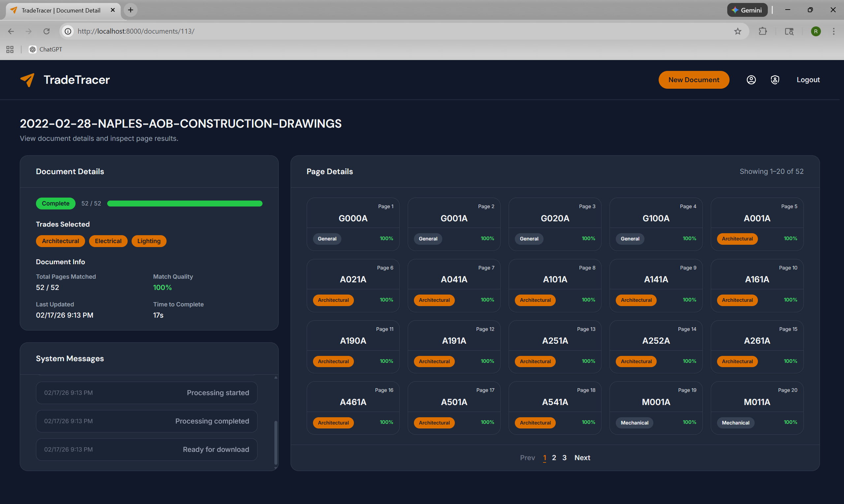Open page card G020A

click(555, 224)
